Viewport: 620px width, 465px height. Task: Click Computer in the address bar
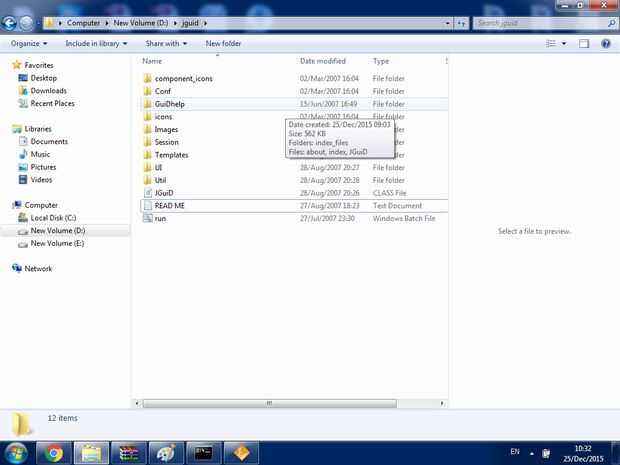pos(83,23)
